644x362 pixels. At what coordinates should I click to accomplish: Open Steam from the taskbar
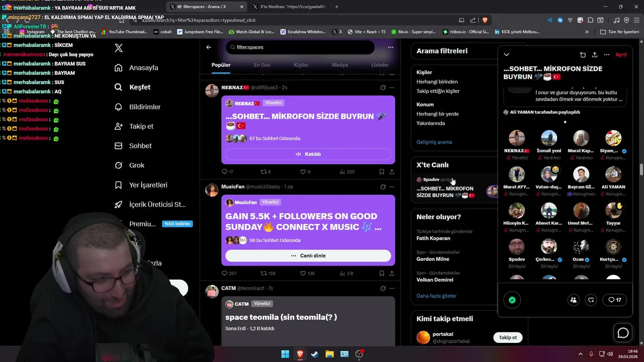314,354
